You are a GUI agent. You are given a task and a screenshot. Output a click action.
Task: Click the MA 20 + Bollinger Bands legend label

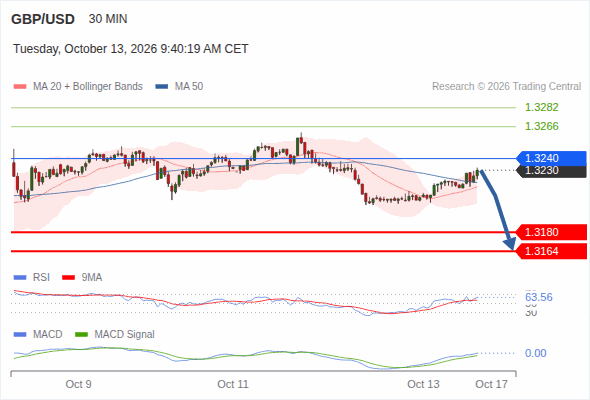[88, 87]
